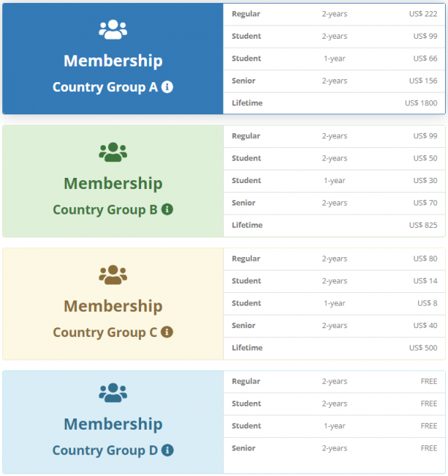Screen dimensions: 448x476
Task: Select Group D Senior 2-years FREE row
Action: 335,448
